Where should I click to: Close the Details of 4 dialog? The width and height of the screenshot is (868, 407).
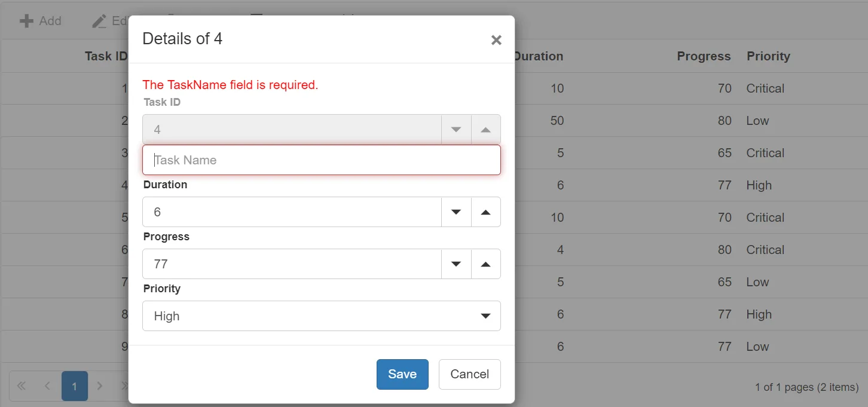point(496,40)
